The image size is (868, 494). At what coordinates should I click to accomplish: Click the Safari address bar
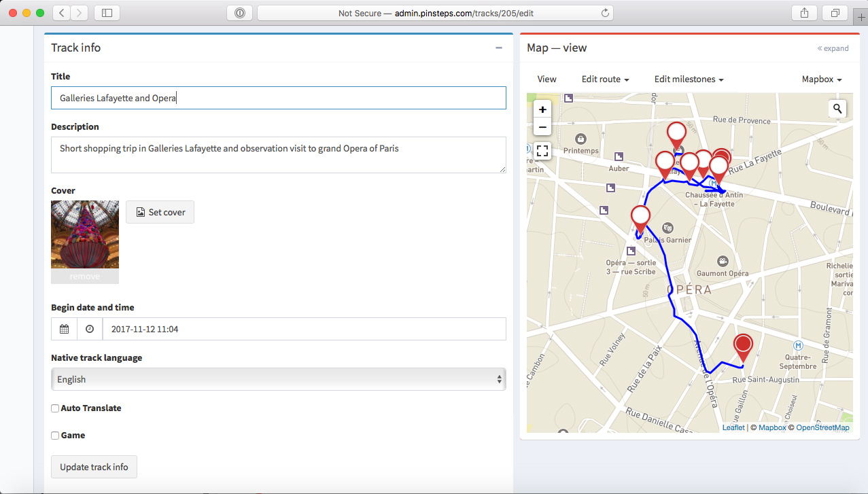(x=435, y=13)
